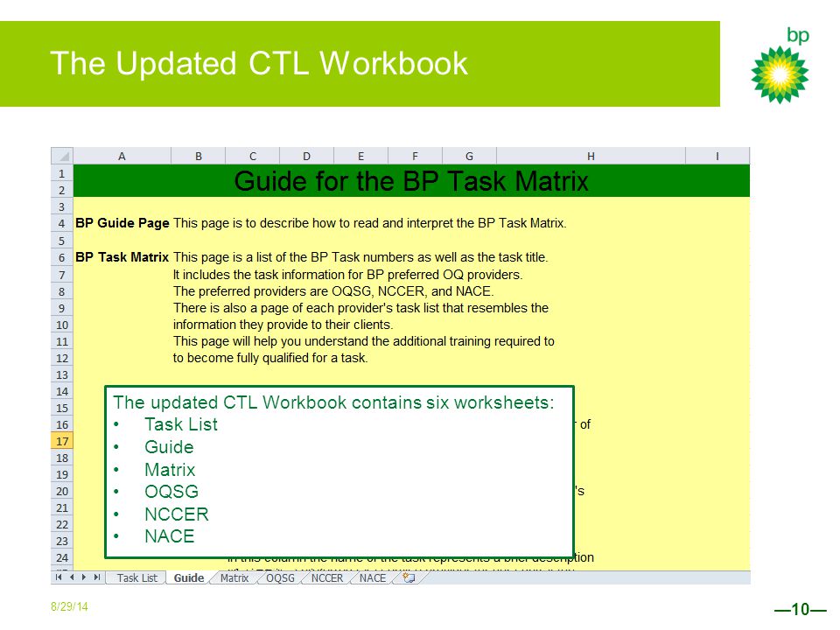Screen dimensions: 840x630
Task: Click 'Matrix' bullet in the callout box
Action: pos(170,470)
